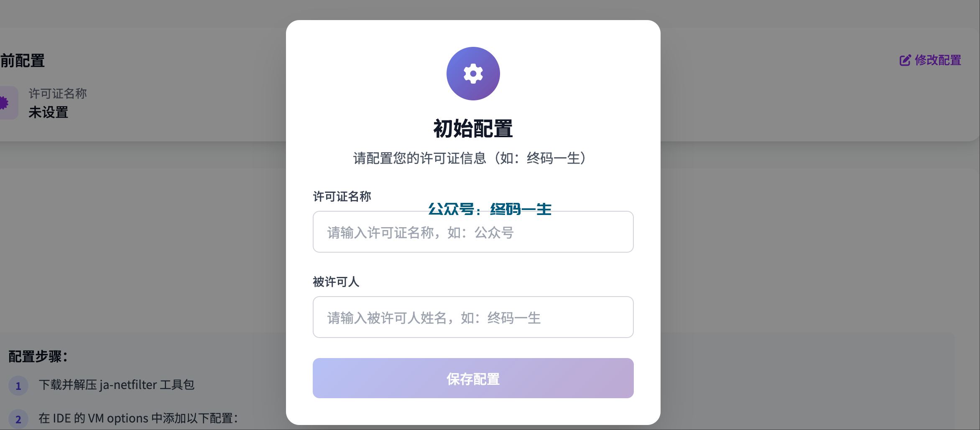Click the 下载并解压 ja-netfilter 工具包 step text

[x=116, y=385]
